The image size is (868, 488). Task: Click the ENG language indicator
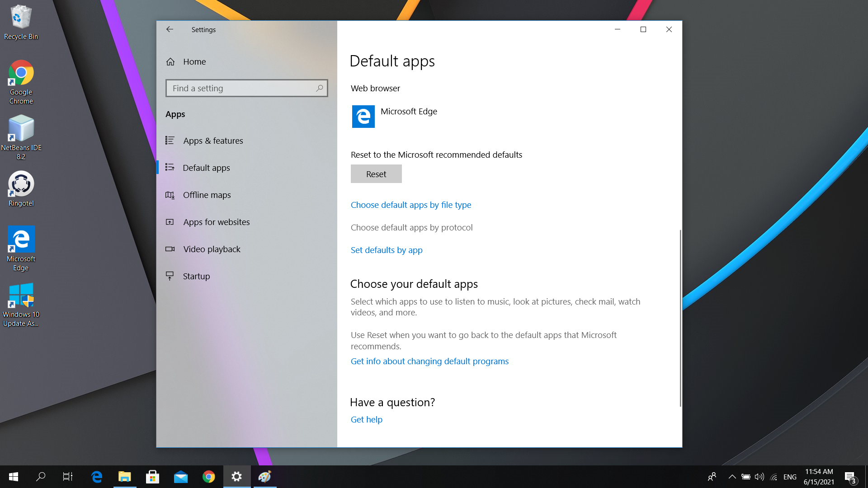[790, 477]
